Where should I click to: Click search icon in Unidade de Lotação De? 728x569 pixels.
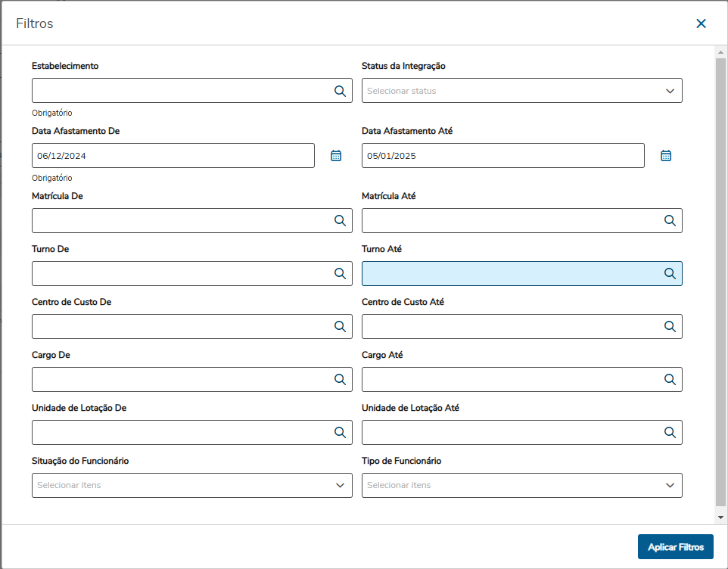[340, 433]
